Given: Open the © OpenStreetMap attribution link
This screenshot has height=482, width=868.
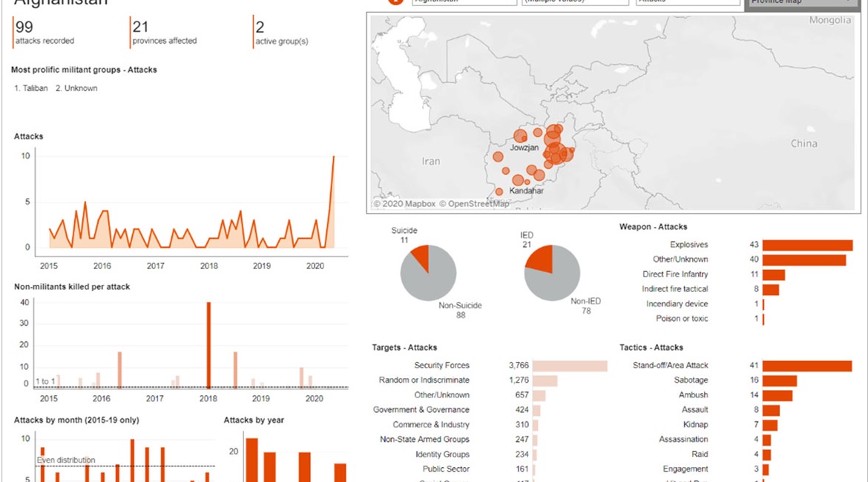Looking at the screenshot, I should 474,204.
